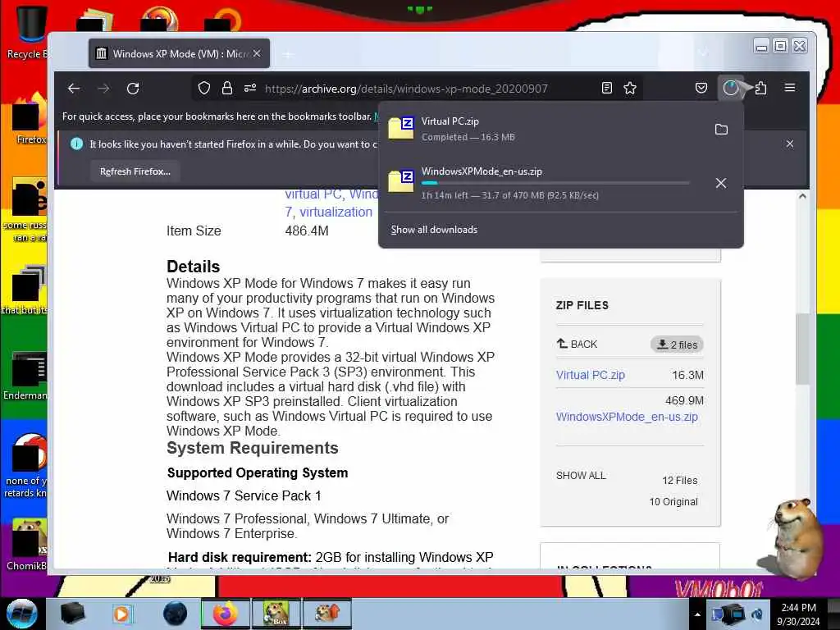Open the Windows Start button
840x630 pixels.
point(22,614)
